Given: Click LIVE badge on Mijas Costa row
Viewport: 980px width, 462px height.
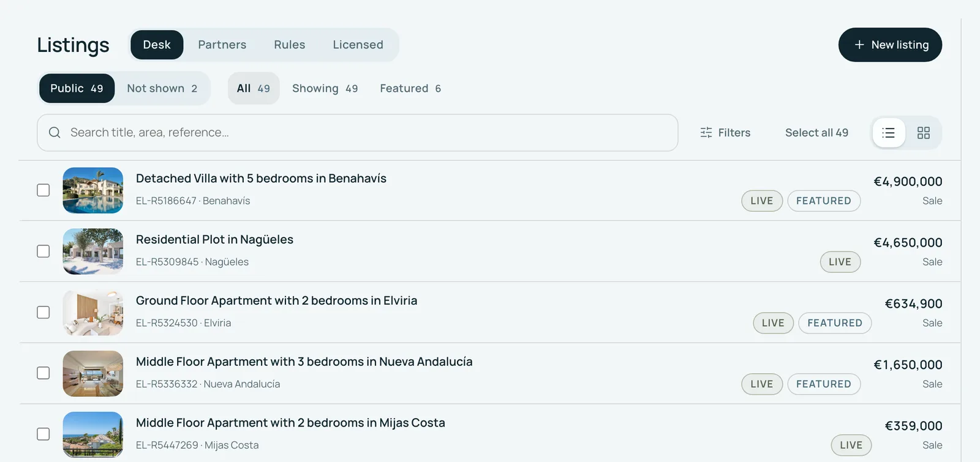Looking at the screenshot, I should point(851,445).
